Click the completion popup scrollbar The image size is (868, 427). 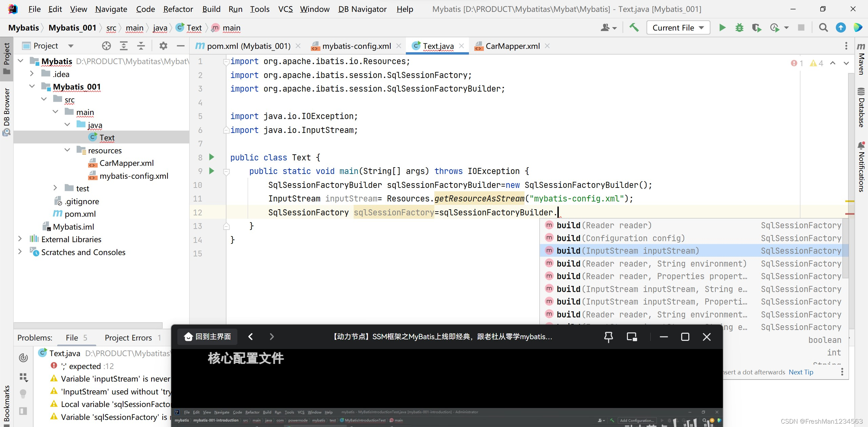point(845,249)
